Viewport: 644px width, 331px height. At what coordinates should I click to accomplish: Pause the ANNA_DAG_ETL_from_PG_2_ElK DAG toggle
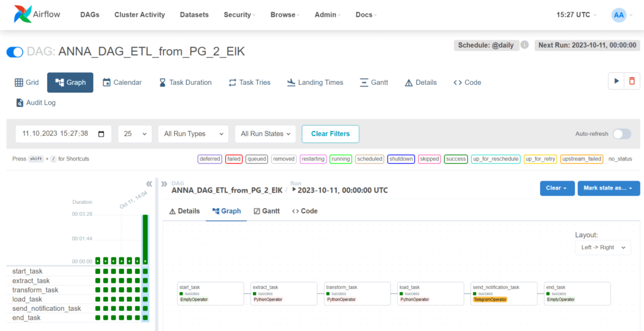(x=15, y=52)
